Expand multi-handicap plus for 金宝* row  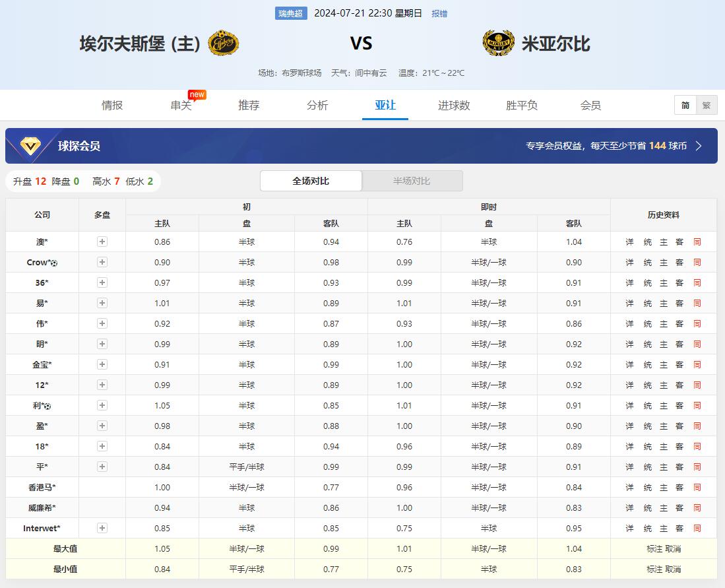point(102,365)
